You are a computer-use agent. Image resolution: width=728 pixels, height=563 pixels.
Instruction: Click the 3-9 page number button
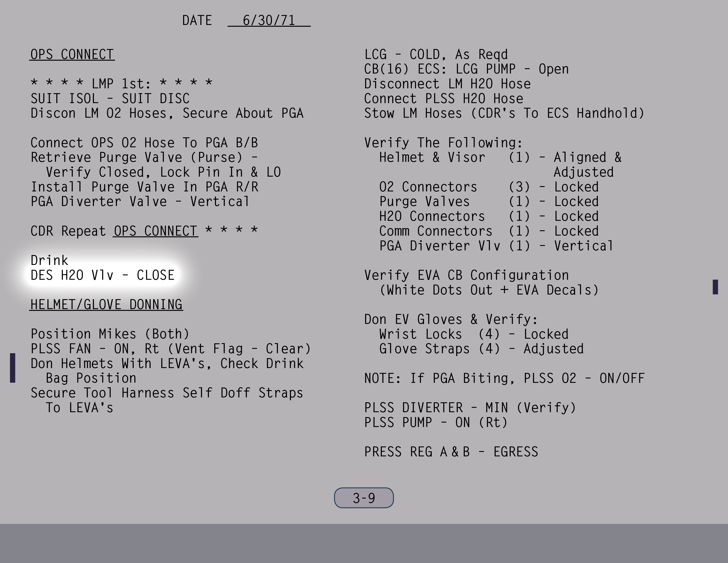[364, 498]
